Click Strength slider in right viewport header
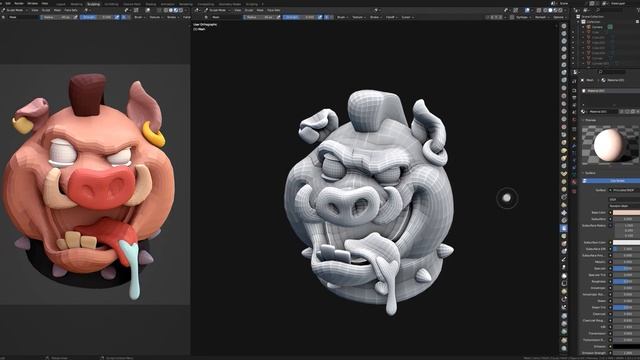Viewport: 640px width, 360px height. click(x=300, y=18)
